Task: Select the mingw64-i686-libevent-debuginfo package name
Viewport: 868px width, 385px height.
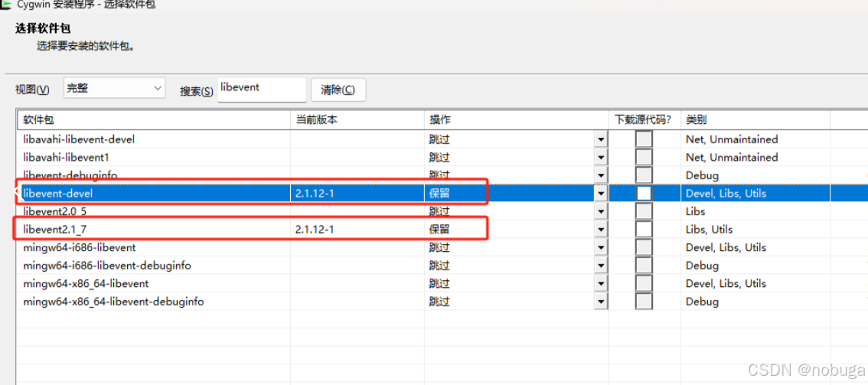Action: (x=107, y=266)
